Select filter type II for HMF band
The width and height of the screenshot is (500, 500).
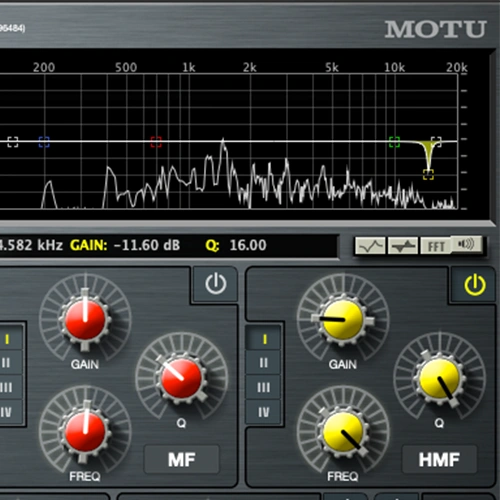263,363
